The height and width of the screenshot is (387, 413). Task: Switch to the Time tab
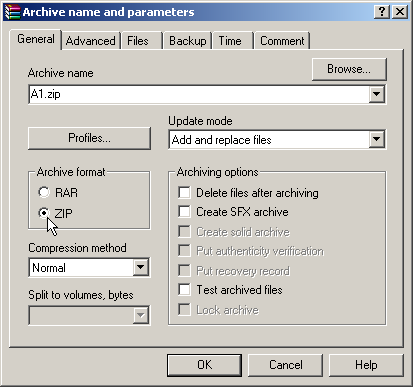point(230,41)
